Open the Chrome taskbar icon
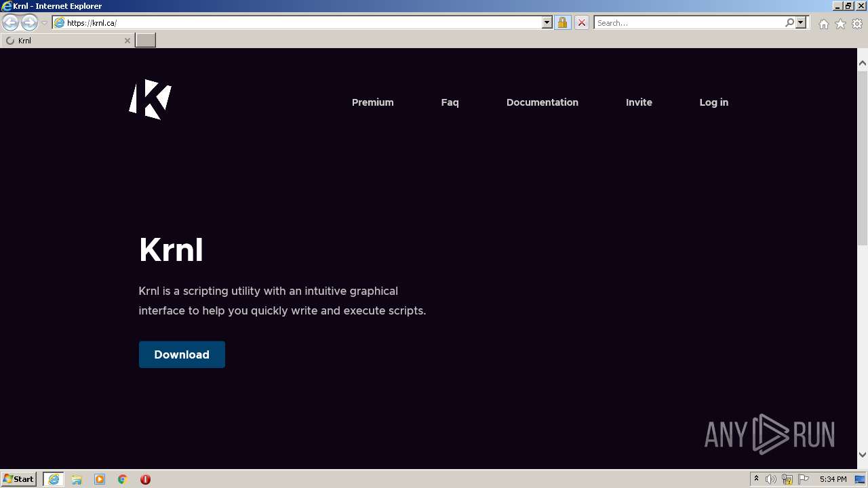This screenshot has height=488, width=868. [123, 479]
